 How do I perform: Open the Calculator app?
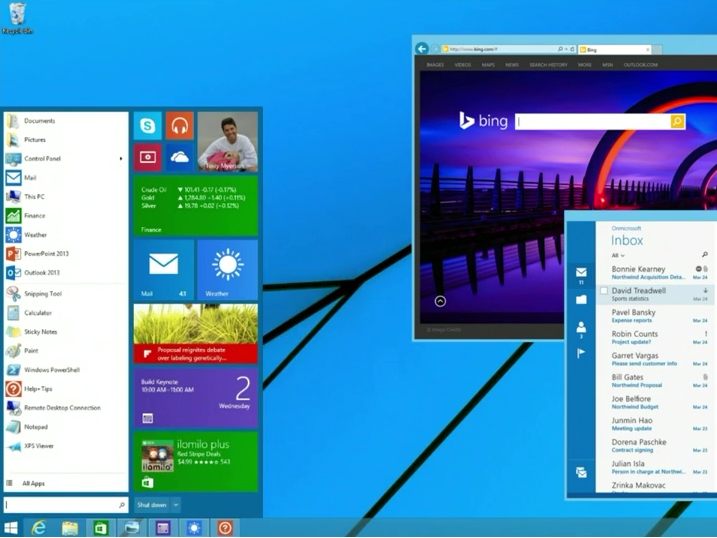coord(65,313)
